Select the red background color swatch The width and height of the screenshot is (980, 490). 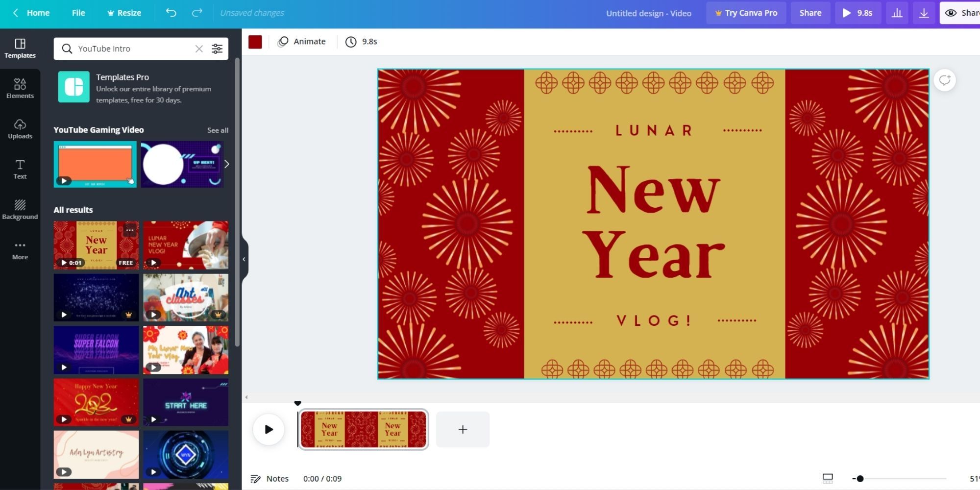[x=256, y=42]
